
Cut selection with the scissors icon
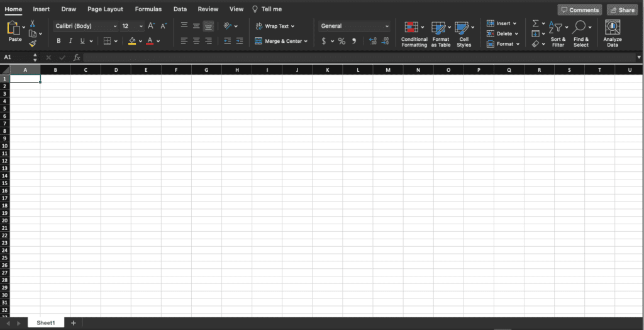[x=33, y=24]
